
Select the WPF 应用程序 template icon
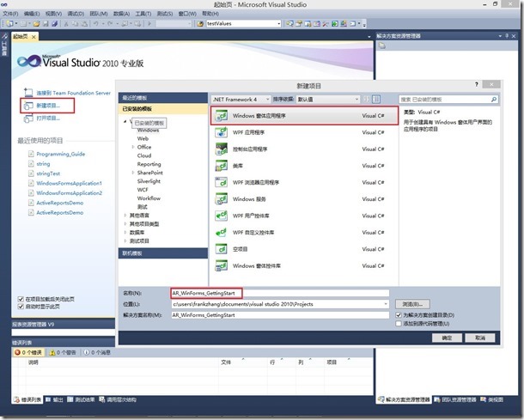pos(222,132)
